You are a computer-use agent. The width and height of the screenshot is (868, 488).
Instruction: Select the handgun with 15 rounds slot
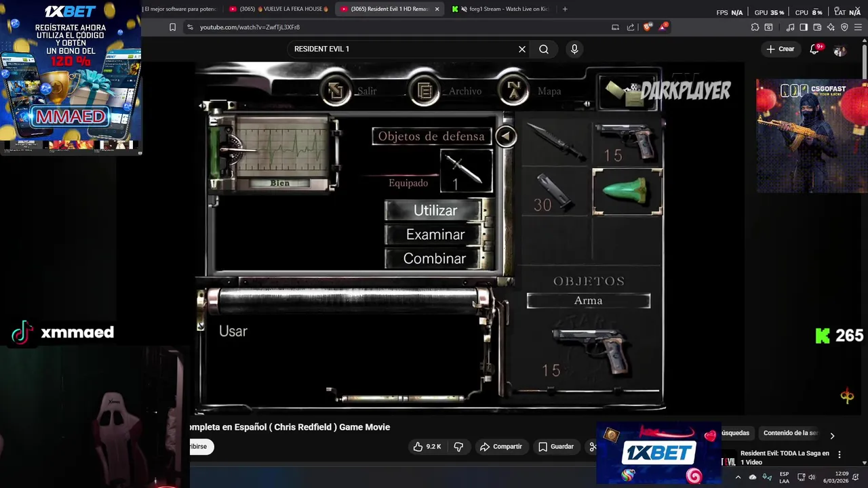(x=627, y=142)
